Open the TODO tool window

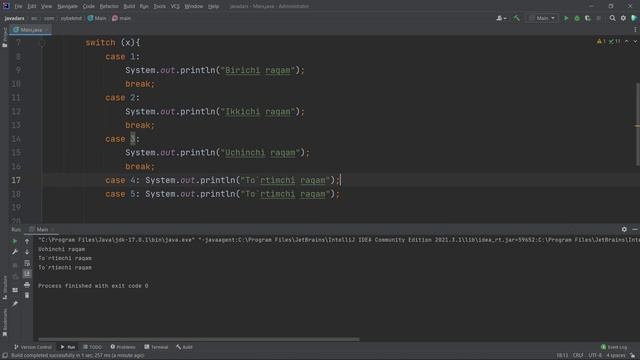(x=92, y=347)
